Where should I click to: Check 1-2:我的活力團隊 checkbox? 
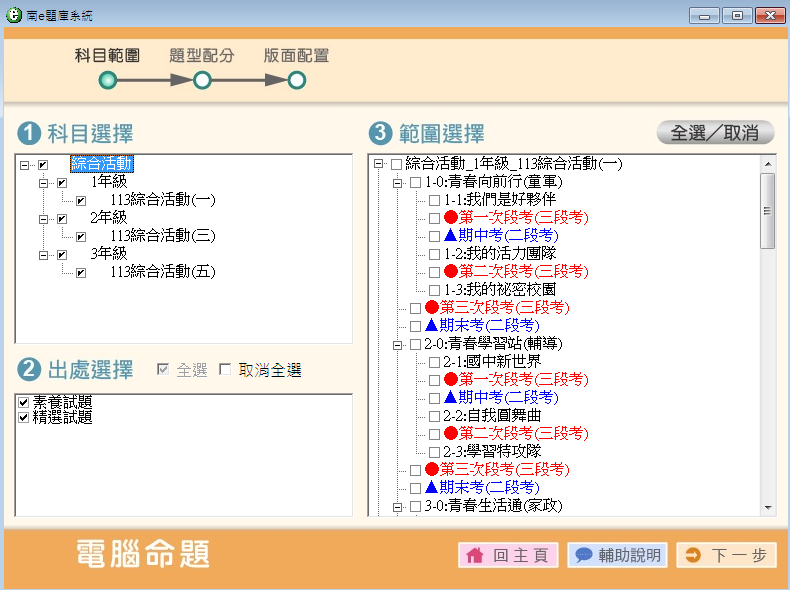[x=434, y=254]
